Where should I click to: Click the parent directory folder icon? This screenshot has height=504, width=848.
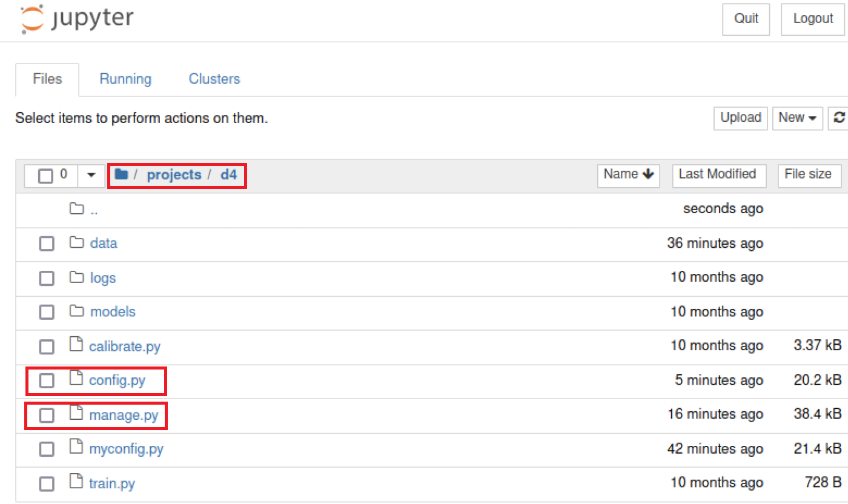pos(76,209)
